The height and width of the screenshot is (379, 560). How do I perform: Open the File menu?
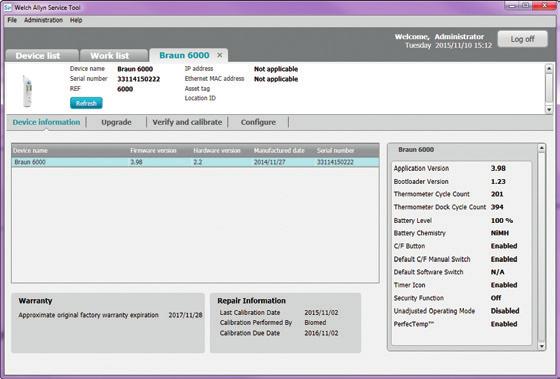12,20
